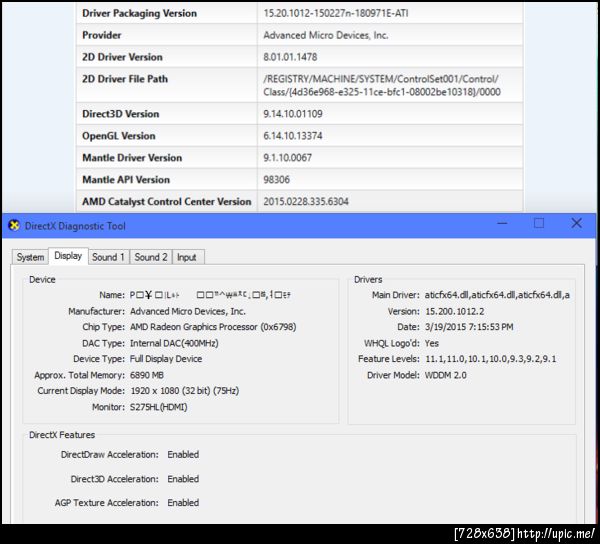The image size is (600, 544).
Task: Click the Main Driver value aticfx64.dll list
Action: pyautogui.click(x=497, y=295)
